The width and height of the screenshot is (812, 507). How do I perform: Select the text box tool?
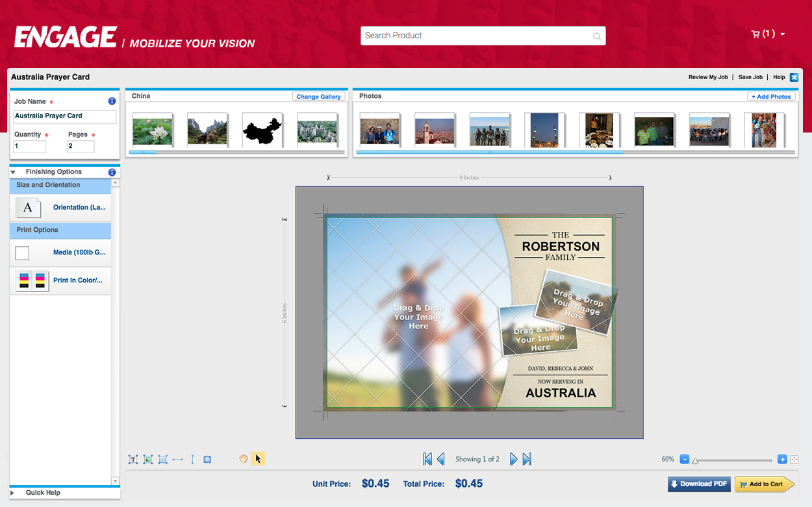133,459
